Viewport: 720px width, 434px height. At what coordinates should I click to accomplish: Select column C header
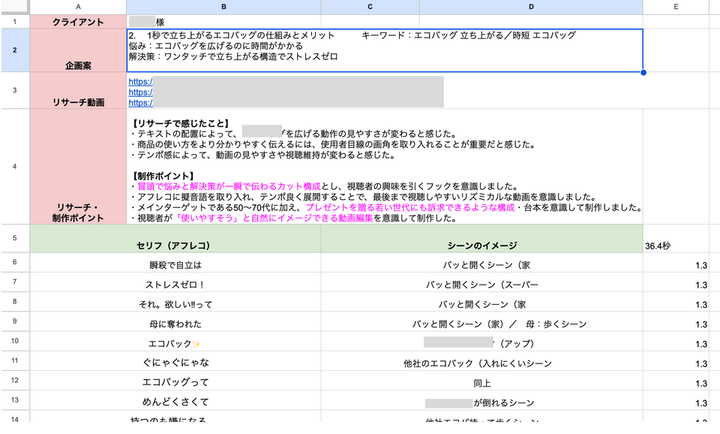370,7
